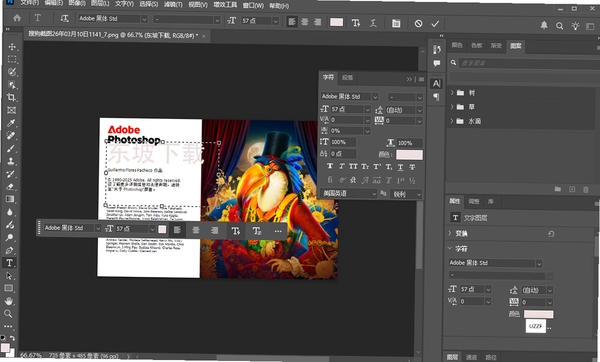Screen dimensions: 600x362
Task: Click the Home icon in options bar
Action: pos(17,18)
